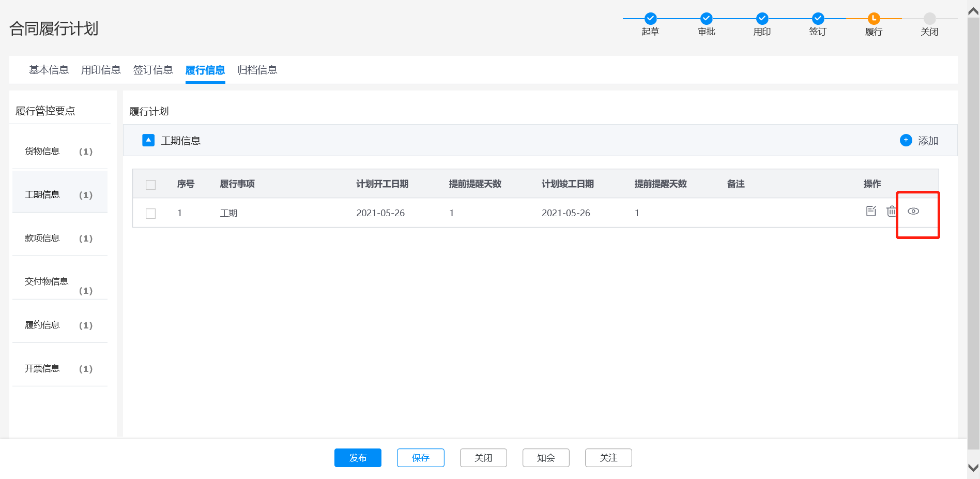Image resolution: width=980 pixels, height=479 pixels.
Task: Click the 保存 button
Action: 420,458
